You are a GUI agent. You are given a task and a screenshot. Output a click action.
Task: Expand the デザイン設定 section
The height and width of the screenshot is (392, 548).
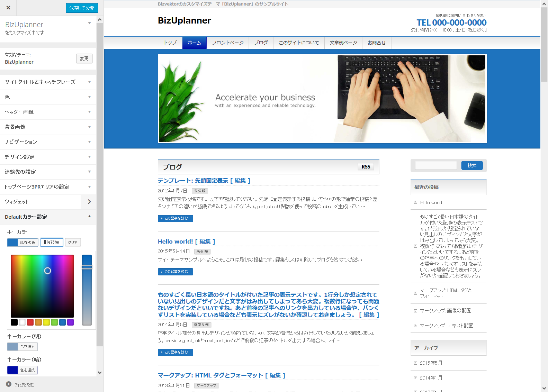pyautogui.click(x=48, y=157)
